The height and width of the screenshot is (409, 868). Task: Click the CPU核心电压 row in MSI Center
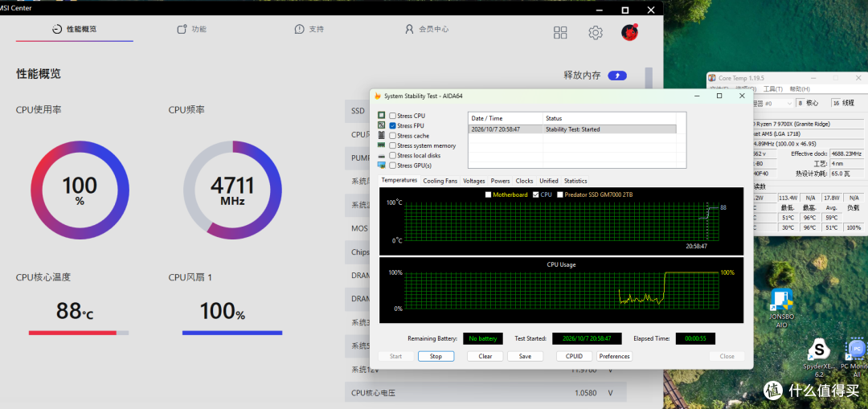click(485, 393)
